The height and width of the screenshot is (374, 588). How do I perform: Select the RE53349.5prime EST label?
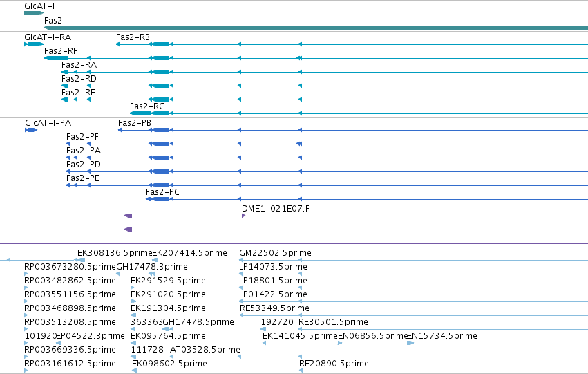(274, 309)
